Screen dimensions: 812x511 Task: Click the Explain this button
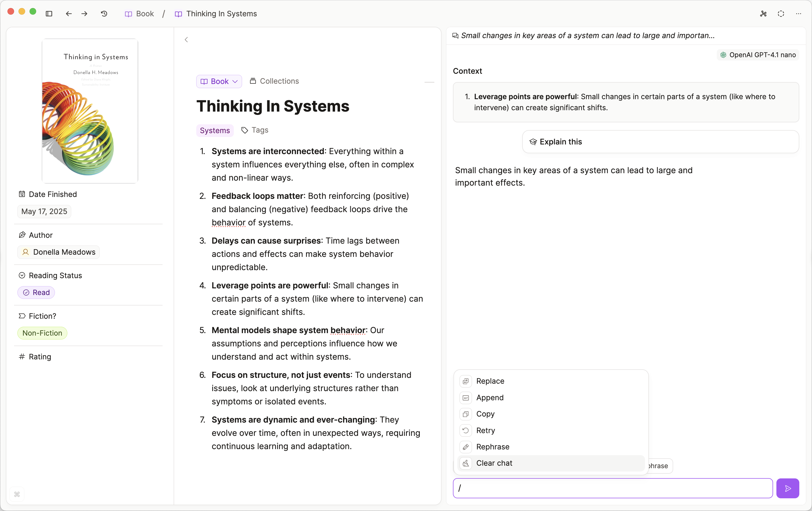click(561, 142)
